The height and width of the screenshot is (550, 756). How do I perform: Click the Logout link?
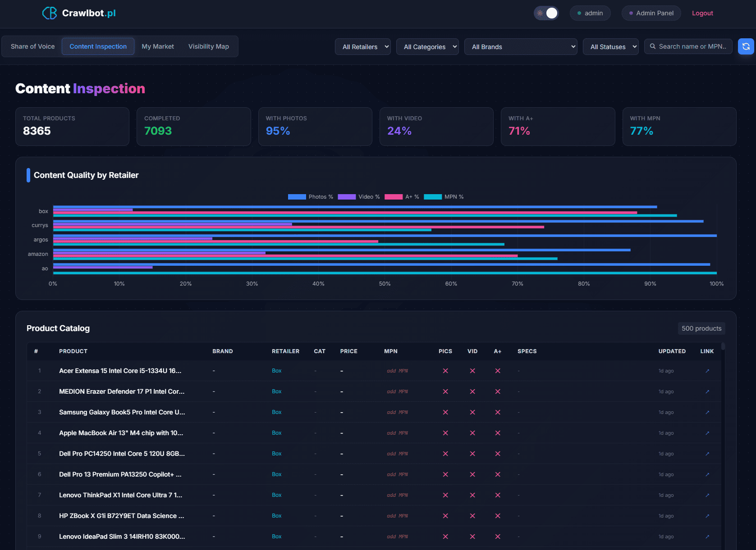(x=702, y=13)
